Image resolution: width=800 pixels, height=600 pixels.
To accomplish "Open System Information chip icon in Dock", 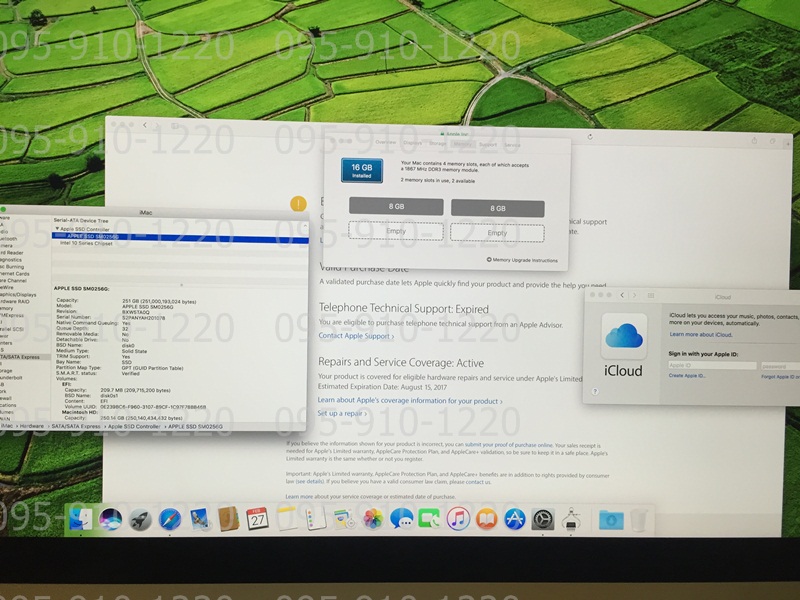I will [571, 519].
